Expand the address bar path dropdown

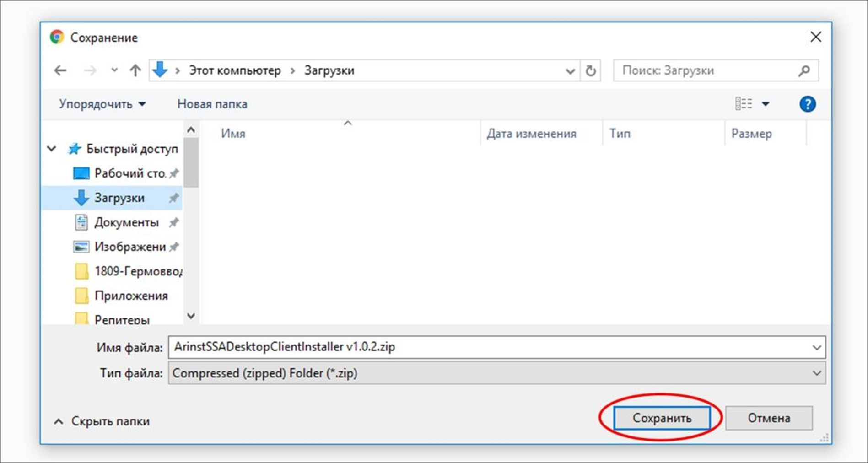click(570, 71)
